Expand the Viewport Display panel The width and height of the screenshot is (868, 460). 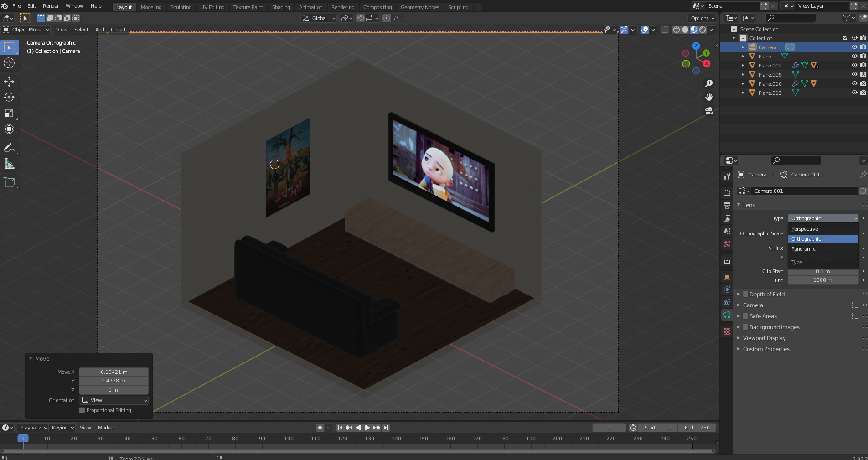click(x=739, y=338)
